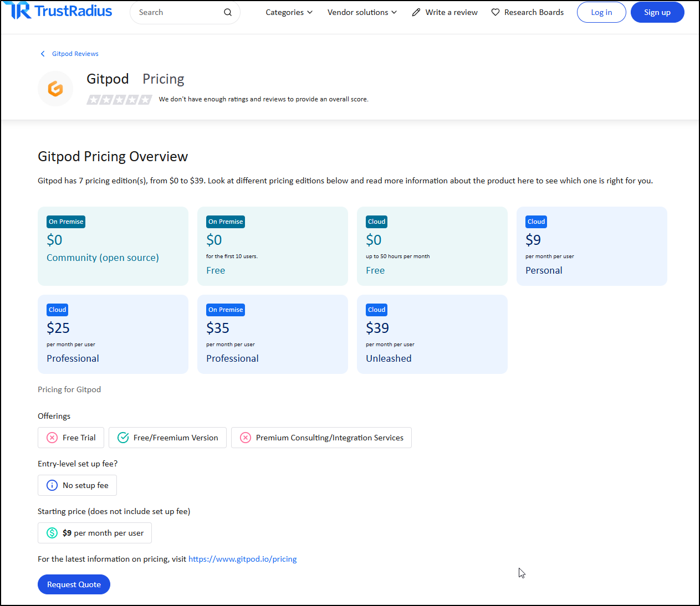Click the Gitpod Pricing Overview heading
The image size is (700, 606).
[113, 157]
